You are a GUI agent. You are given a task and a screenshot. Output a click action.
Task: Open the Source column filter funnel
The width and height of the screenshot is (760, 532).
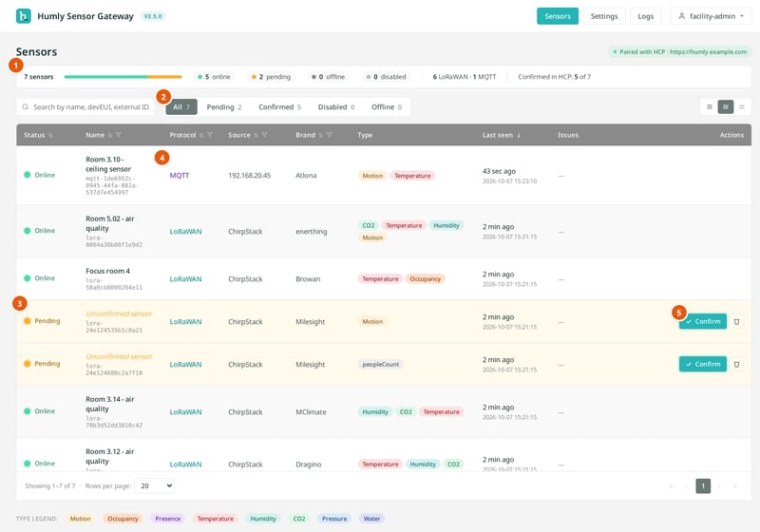[x=264, y=135]
